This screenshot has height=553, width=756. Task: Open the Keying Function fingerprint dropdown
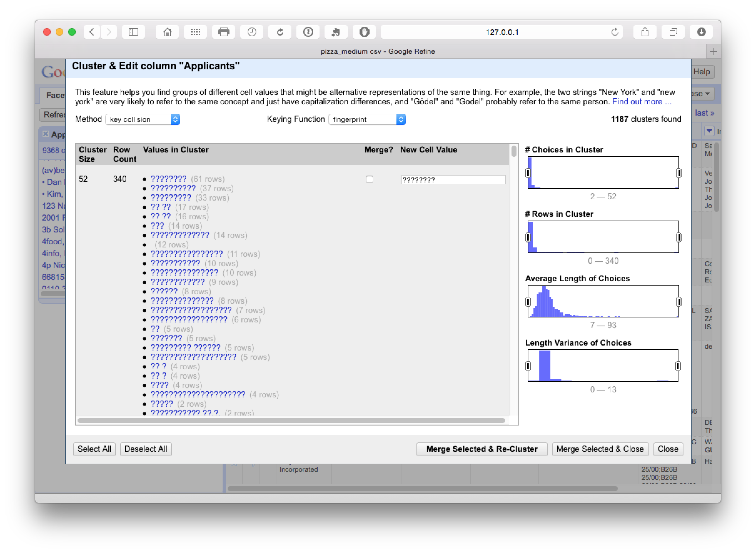pyautogui.click(x=367, y=119)
